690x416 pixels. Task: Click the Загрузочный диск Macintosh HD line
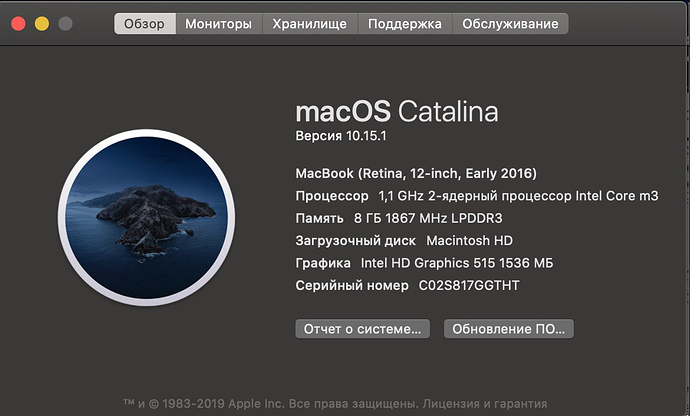[x=404, y=241]
